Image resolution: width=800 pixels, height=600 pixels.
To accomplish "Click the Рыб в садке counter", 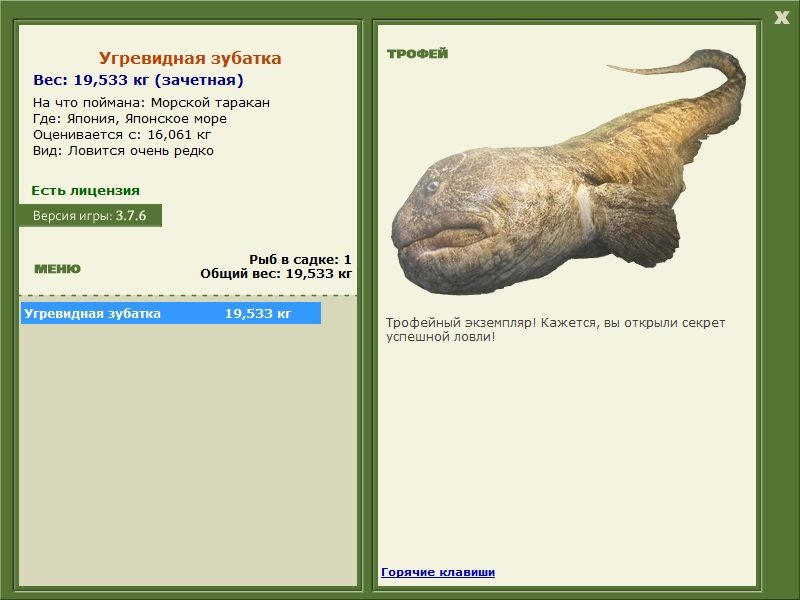I will [300, 259].
